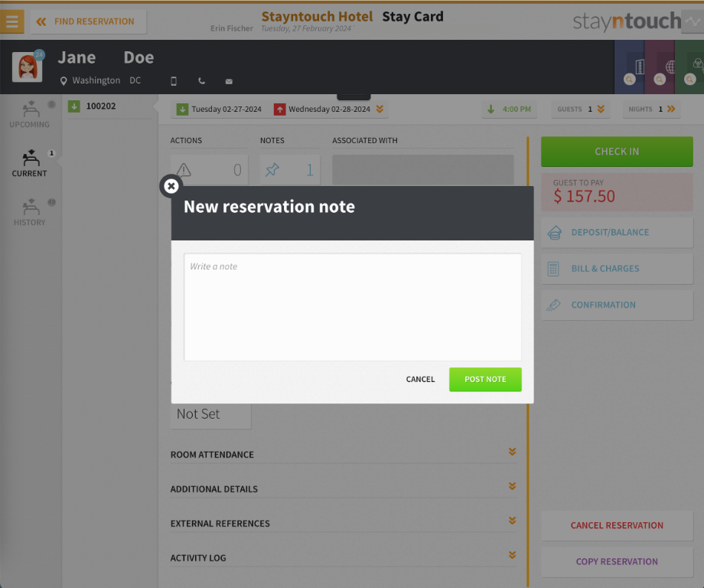Click the Associated With field
Image resolution: width=704 pixels, height=588 pixels.
pos(423,170)
